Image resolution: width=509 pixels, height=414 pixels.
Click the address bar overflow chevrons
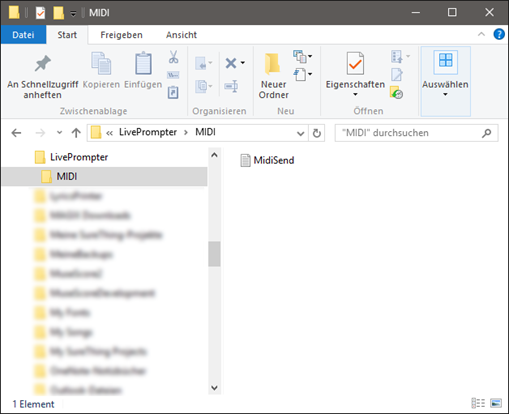click(109, 133)
